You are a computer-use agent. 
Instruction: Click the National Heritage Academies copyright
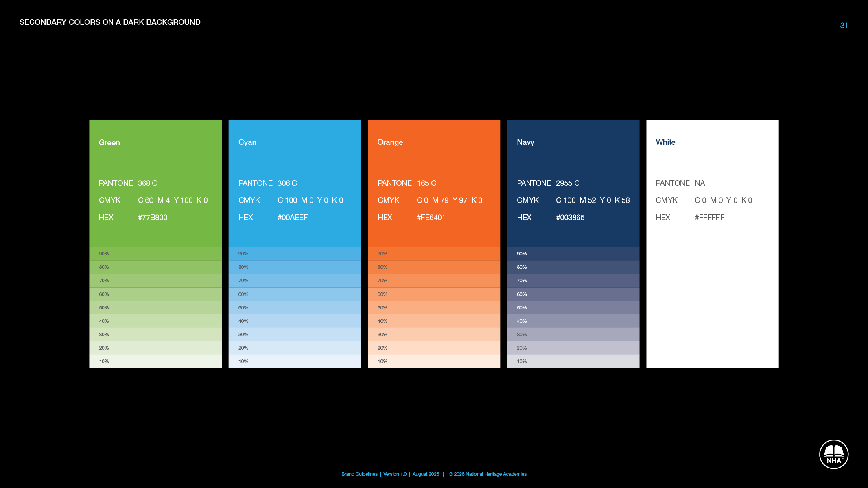(488, 474)
